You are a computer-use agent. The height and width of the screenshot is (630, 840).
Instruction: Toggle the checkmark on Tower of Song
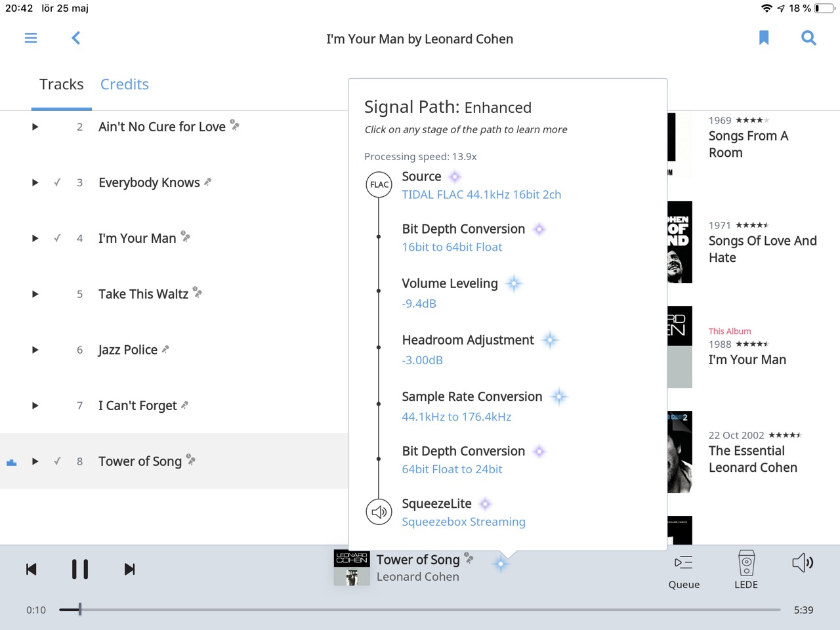(x=57, y=461)
